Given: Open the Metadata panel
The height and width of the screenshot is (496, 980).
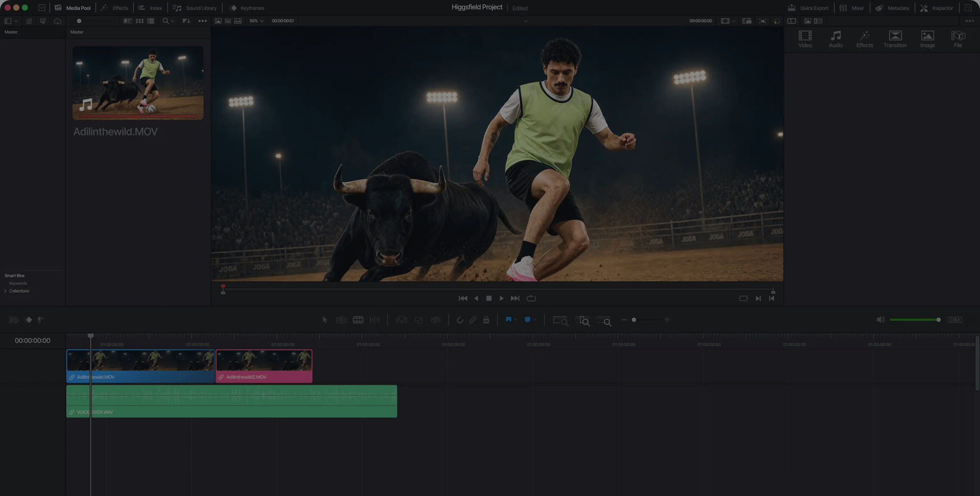Looking at the screenshot, I should coord(892,8).
